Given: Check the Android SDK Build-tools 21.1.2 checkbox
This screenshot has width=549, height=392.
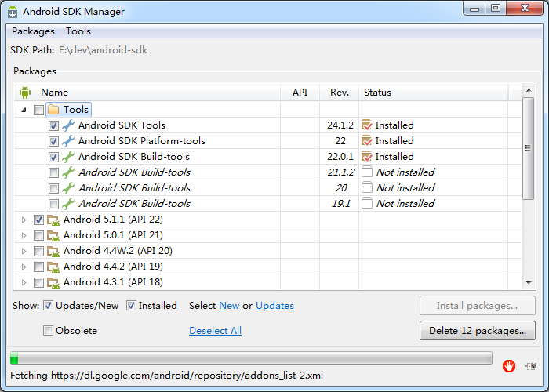Looking at the screenshot, I should 53,172.
